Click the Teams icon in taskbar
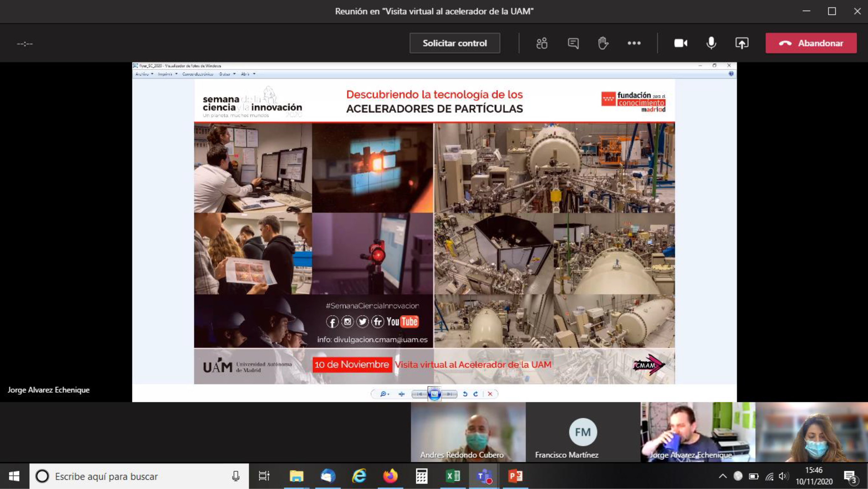Screen dimensions: 868x489 click(x=484, y=476)
